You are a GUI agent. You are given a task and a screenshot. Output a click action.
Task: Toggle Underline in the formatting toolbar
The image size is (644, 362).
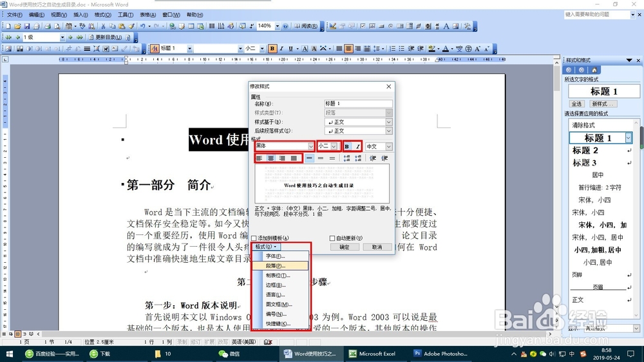291,48
